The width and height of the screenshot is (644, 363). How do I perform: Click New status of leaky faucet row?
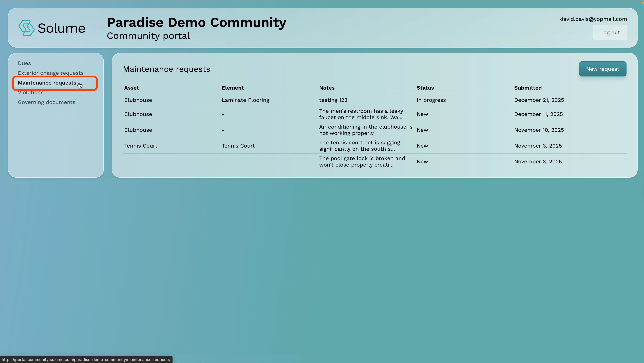[422, 114]
